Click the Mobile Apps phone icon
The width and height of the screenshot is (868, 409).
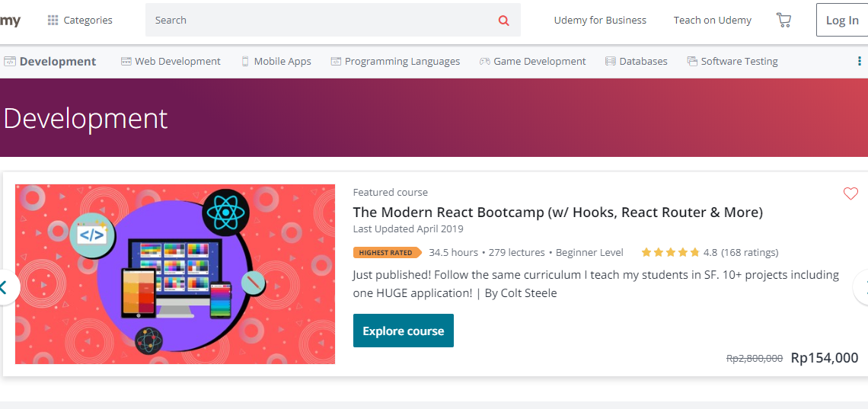(245, 62)
